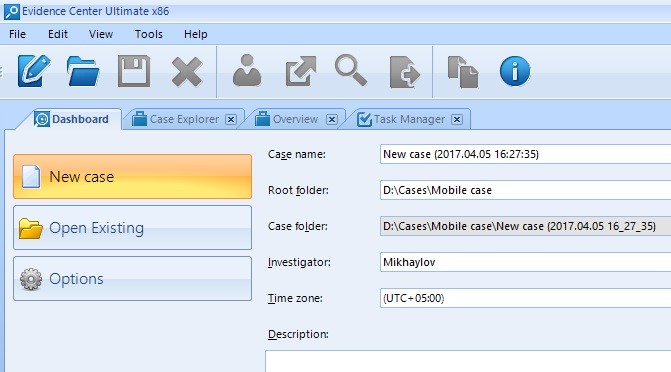Open the Tools menu
This screenshot has height=372, width=671.
(148, 34)
